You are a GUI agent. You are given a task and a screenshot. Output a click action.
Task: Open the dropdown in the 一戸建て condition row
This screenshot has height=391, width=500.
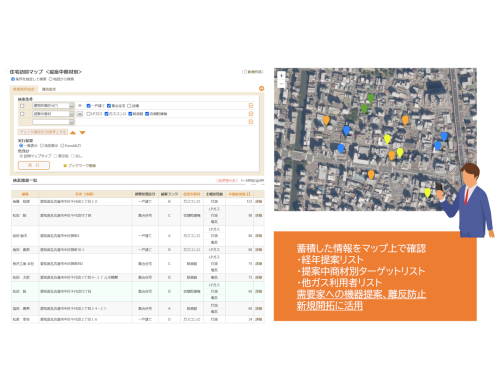coord(71,106)
